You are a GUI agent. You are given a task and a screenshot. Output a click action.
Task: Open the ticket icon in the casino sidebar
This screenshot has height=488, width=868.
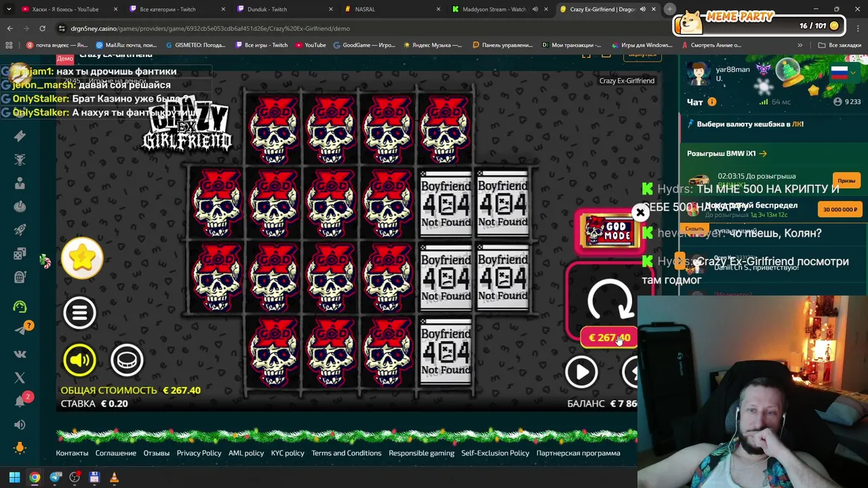click(x=20, y=136)
